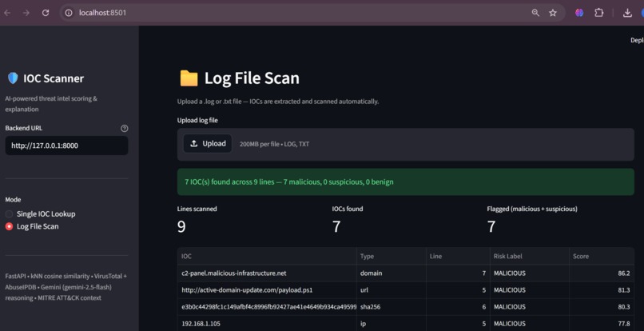Viewport: 644px width, 331px height.
Task: Click the Upload button
Action: click(208, 143)
